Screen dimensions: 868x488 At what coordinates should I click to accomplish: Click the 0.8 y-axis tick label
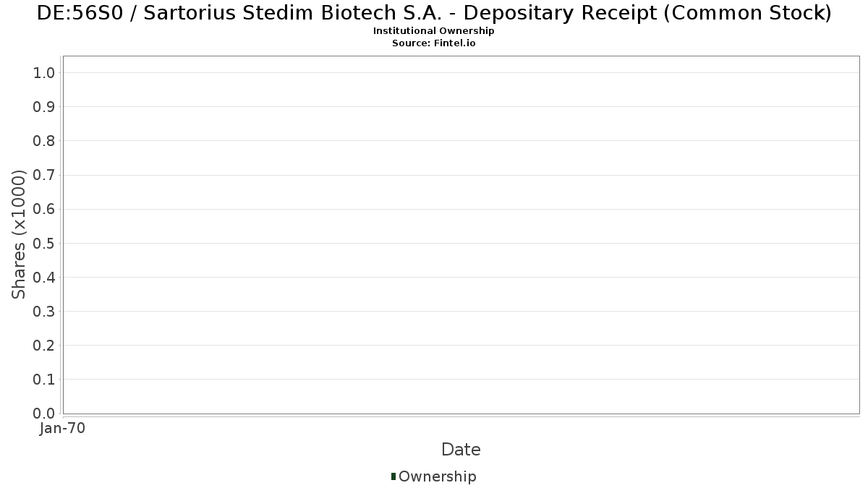tap(44, 141)
